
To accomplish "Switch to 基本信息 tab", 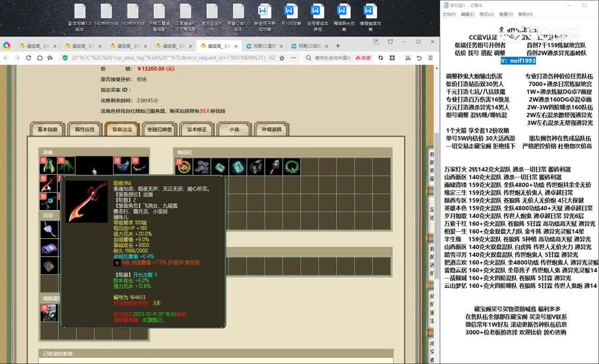I will pos(48,130).
